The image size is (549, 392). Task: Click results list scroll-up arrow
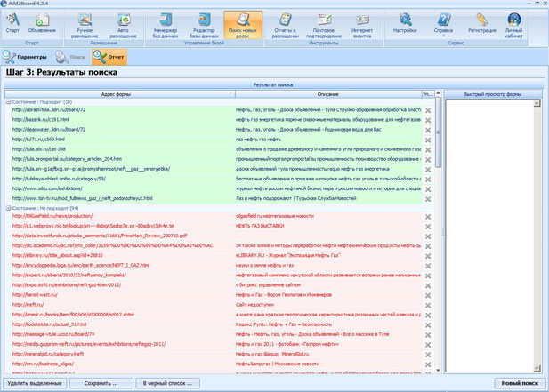click(438, 93)
